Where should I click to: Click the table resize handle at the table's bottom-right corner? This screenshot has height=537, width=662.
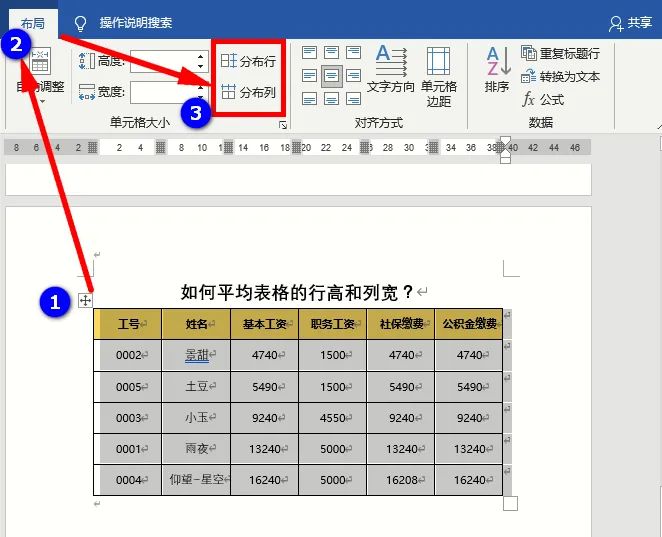[510, 504]
